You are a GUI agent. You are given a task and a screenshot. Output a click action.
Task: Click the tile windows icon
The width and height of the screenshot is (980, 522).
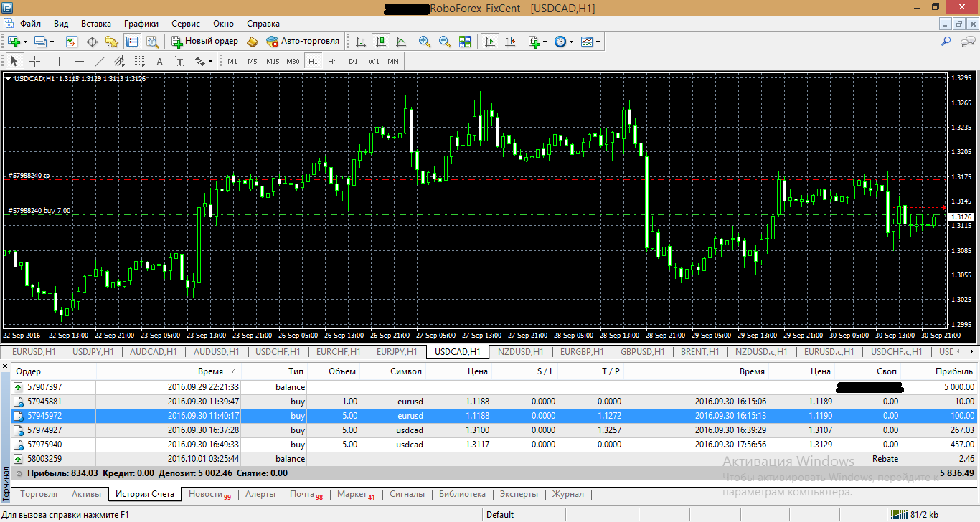click(465, 42)
